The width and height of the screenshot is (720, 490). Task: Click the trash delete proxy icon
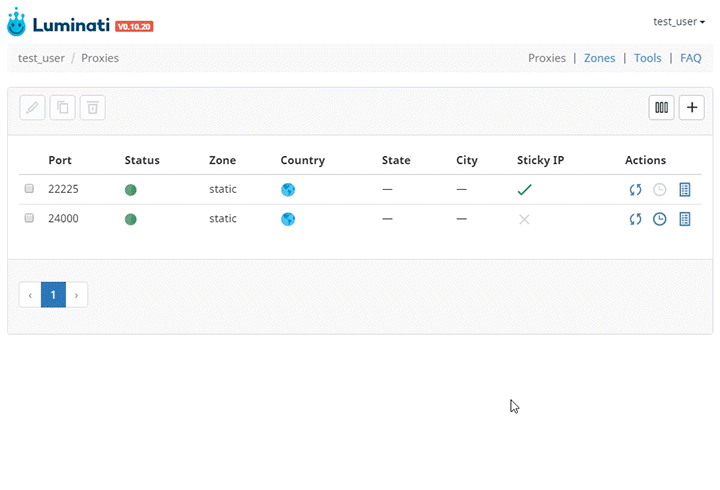pyautogui.click(x=93, y=107)
